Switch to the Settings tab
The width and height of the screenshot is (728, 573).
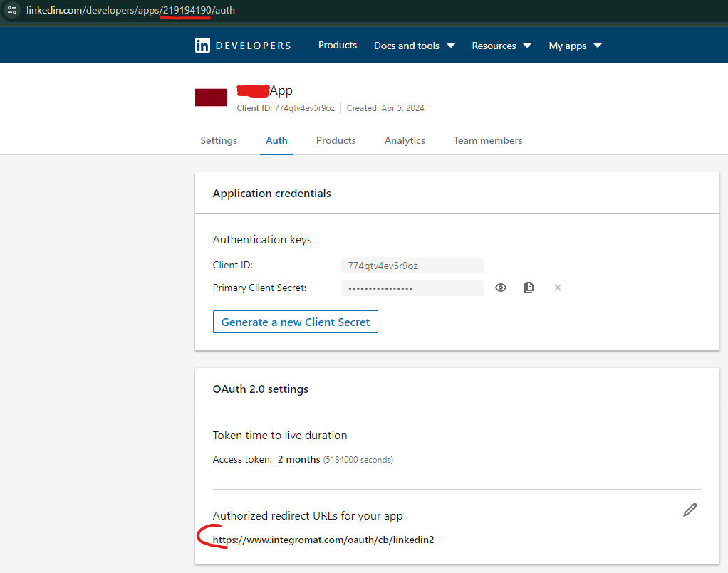pos(219,140)
